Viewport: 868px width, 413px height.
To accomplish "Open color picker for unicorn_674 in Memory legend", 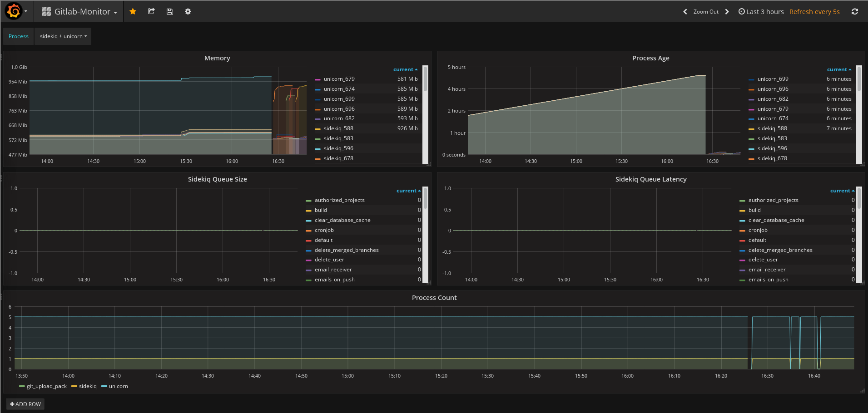I will (317, 89).
